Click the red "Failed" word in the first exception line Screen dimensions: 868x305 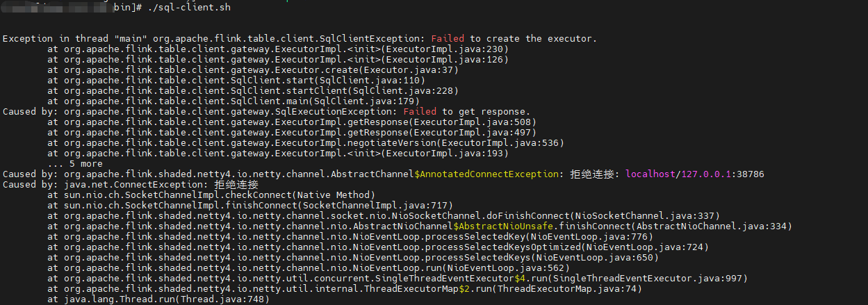coord(448,39)
